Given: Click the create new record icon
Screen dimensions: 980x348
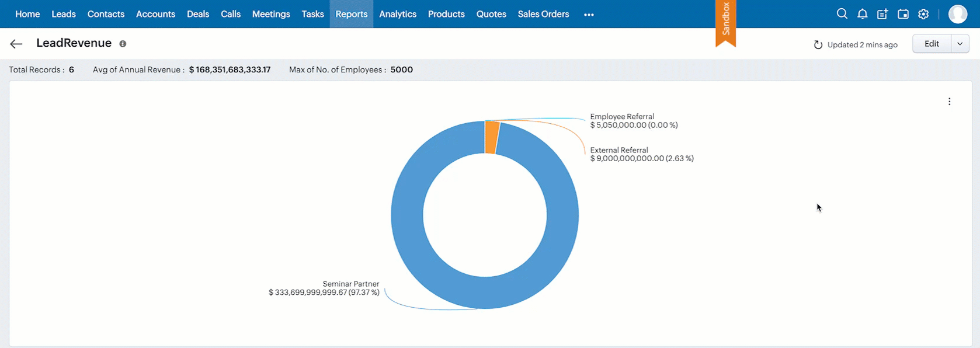Looking at the screenshot, I should [x=882, y=14].
